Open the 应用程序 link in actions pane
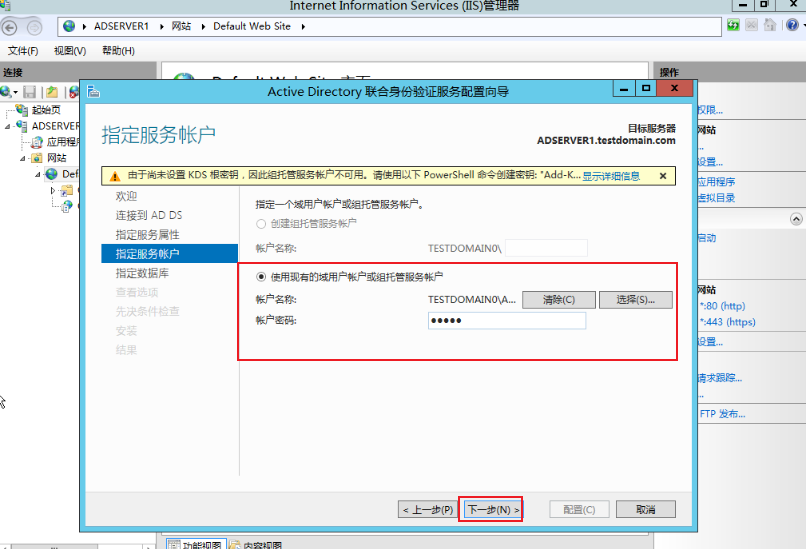Viewport: 806px width, 549px height. tap(716, 181)
